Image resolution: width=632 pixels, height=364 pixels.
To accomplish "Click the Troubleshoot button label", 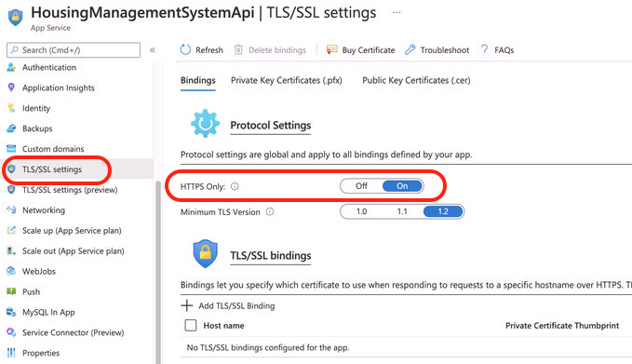I will click(x=445, y=50).
